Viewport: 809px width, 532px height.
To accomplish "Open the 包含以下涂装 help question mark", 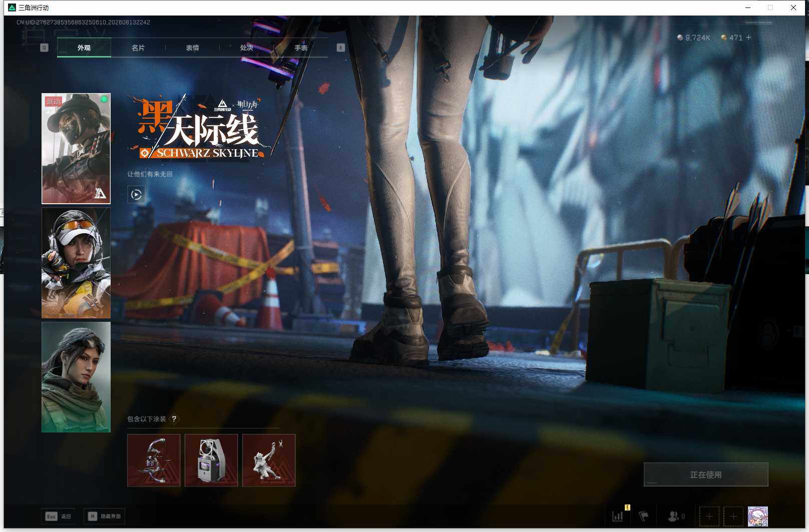I will pos(174,419).
